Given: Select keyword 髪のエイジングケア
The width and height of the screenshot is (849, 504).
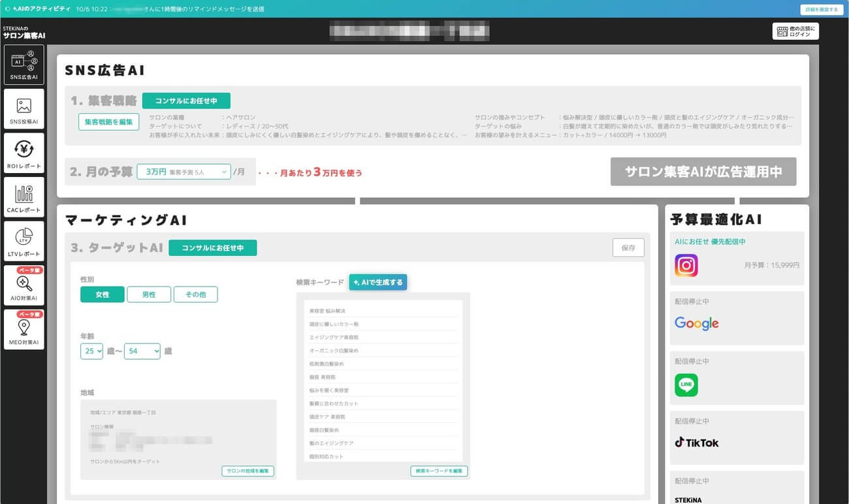Looking at the screenshot, I should coord(383,443).
